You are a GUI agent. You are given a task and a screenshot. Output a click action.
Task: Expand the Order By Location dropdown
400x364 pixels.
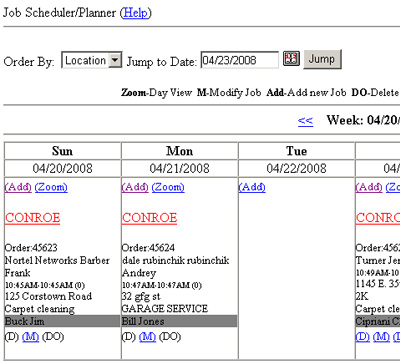tap(115, 60)
